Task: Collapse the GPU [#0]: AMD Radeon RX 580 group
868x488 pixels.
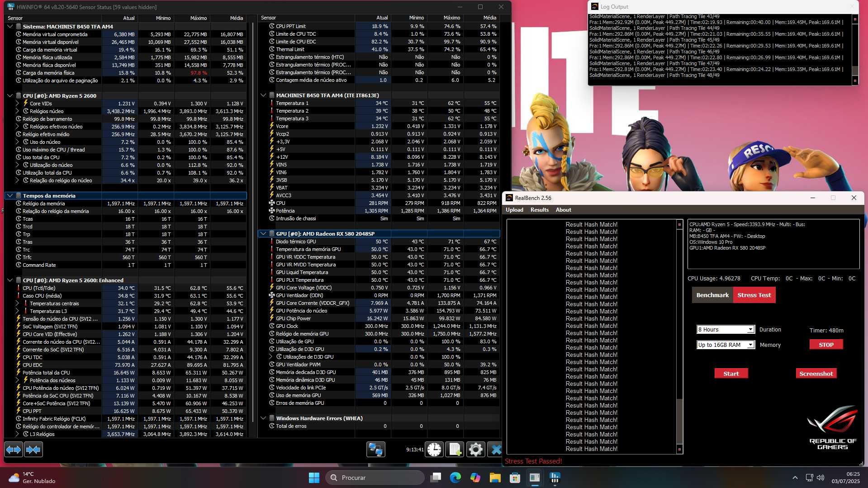Action: [x=263, y=234]
